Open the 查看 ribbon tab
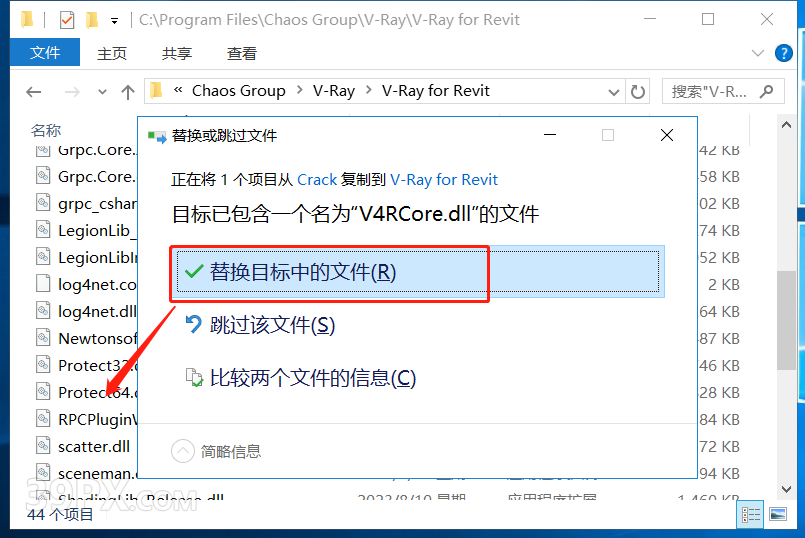Viewport: 805px width, 538px height. pos(242,53)
